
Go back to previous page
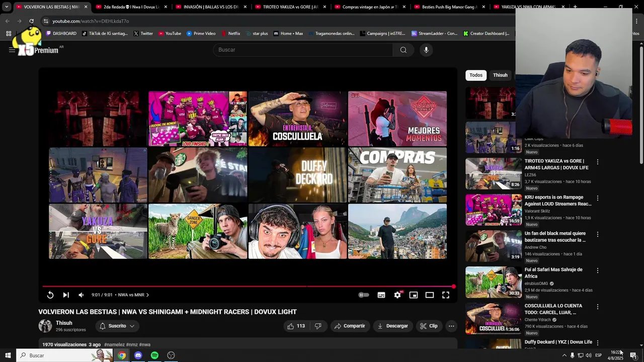pos(7,21)
